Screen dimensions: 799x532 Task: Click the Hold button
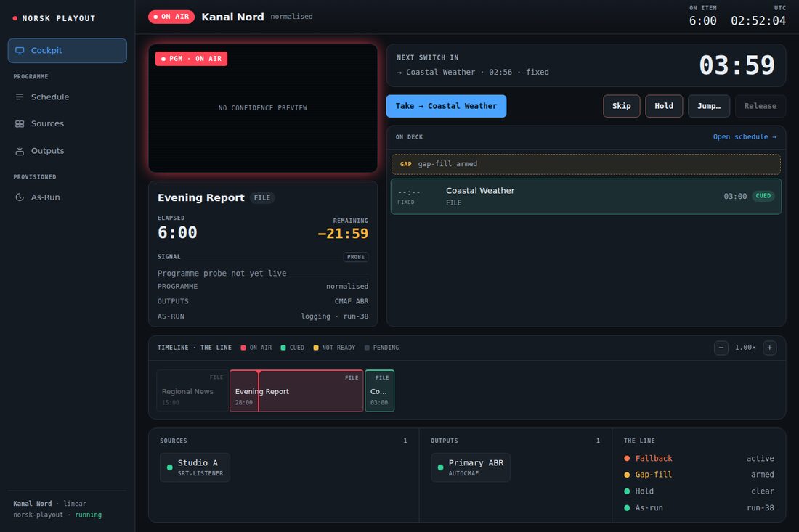664,106
